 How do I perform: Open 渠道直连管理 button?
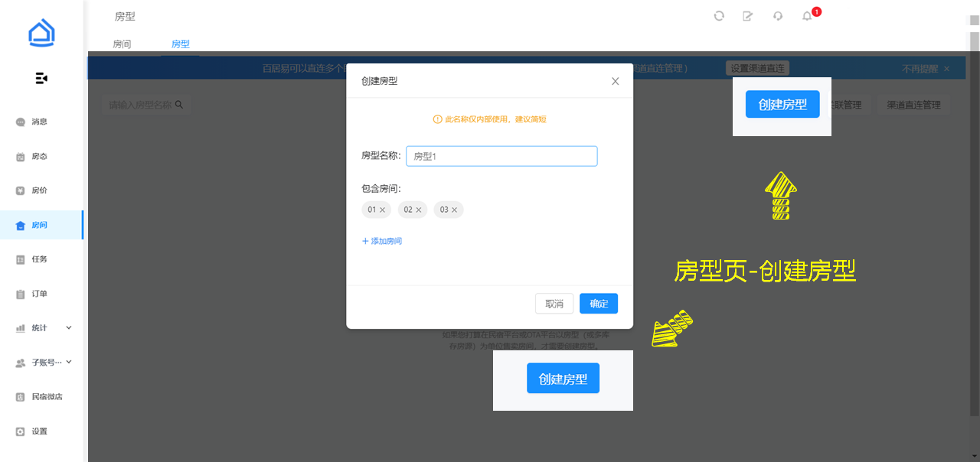[x=913, y=105]
